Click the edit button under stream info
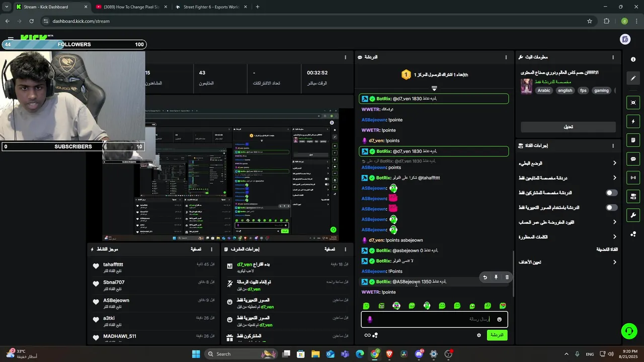 tap(568, 127)
